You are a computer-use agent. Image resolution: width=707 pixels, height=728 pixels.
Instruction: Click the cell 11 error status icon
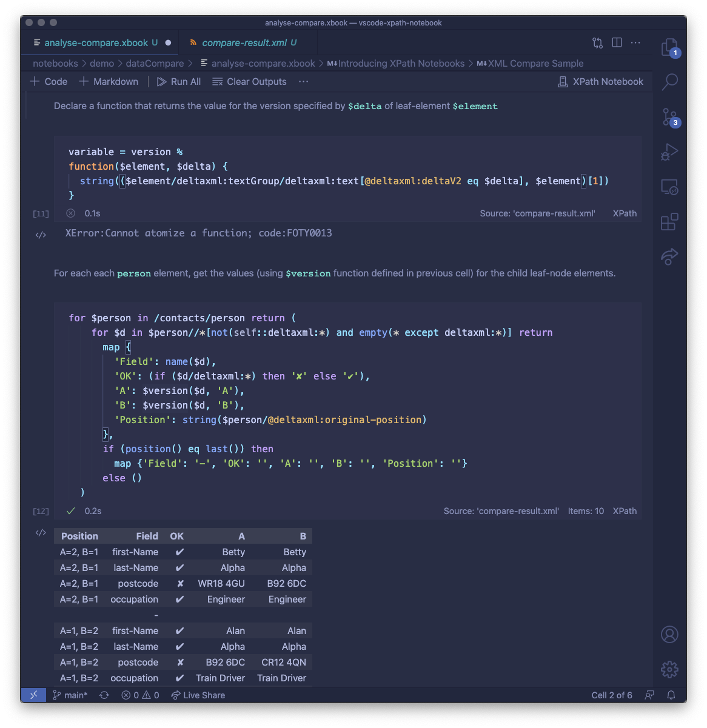70,213
